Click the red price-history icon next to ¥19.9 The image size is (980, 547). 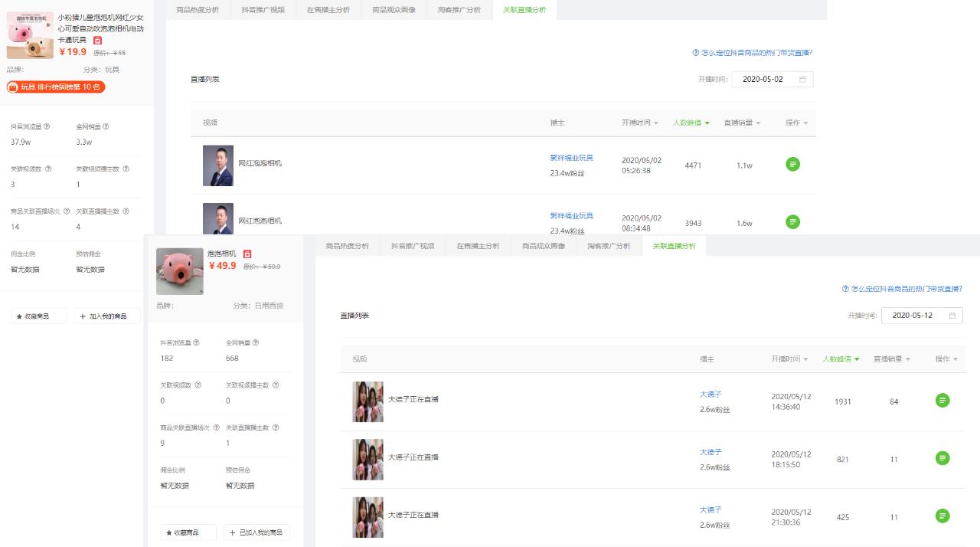[97, 41]
